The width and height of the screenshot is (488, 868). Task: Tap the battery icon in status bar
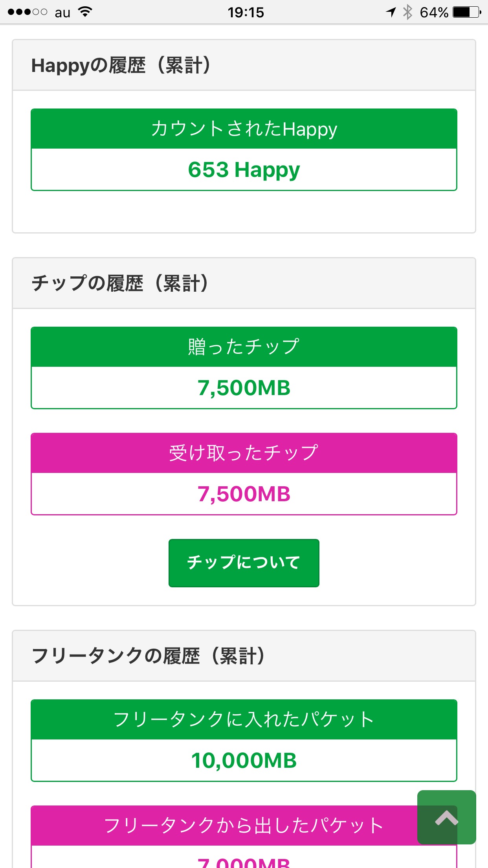466,12
